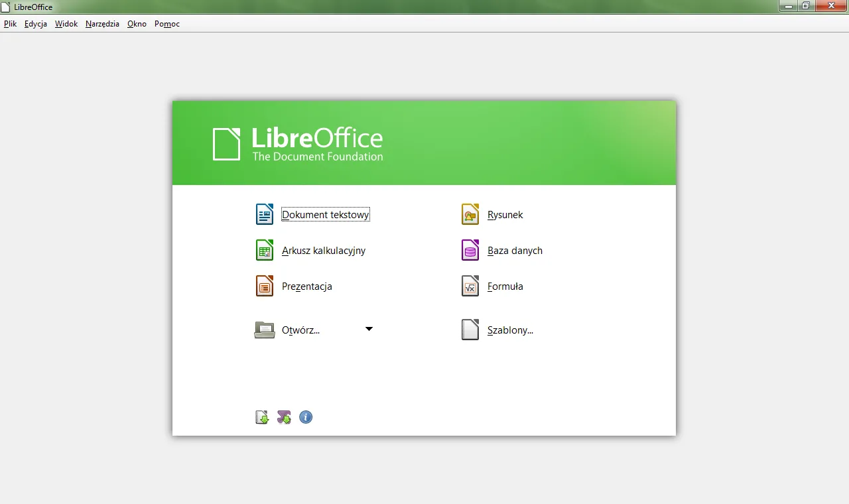Click the Otwórz folder icon
The height and width of the screenshot is (504, 849).
coord(265,330)
